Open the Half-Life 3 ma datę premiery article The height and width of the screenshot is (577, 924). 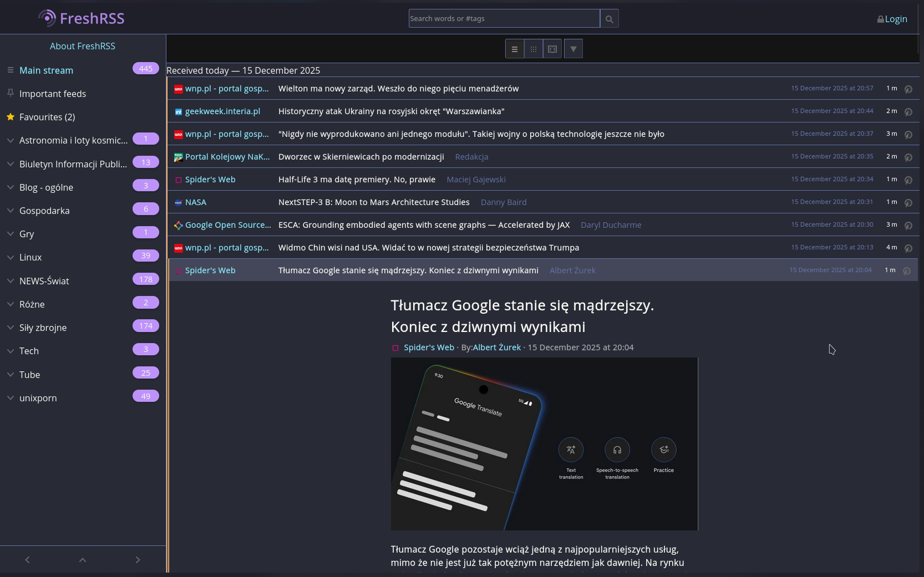point(357,180)
